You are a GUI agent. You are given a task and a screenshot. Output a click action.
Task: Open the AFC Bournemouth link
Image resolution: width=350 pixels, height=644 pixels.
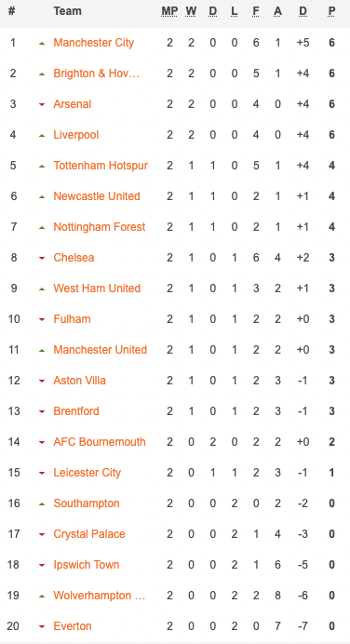[100, 442]
